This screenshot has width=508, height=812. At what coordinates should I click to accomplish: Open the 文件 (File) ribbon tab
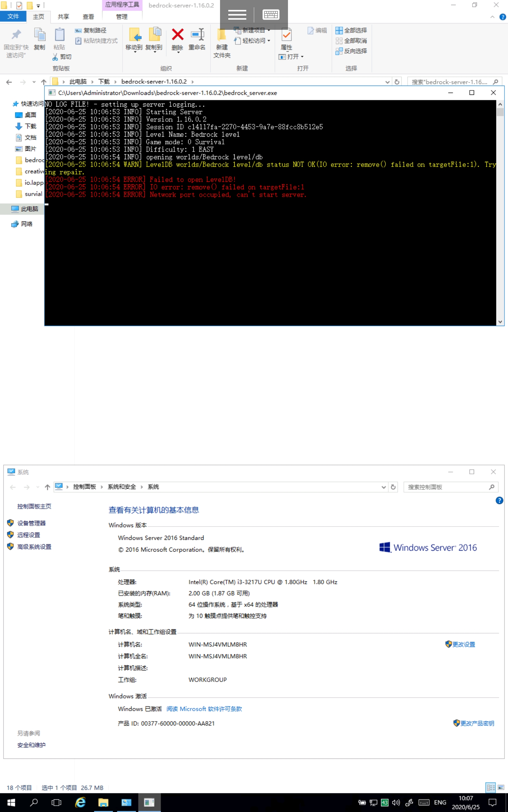[x=13, y=16]
